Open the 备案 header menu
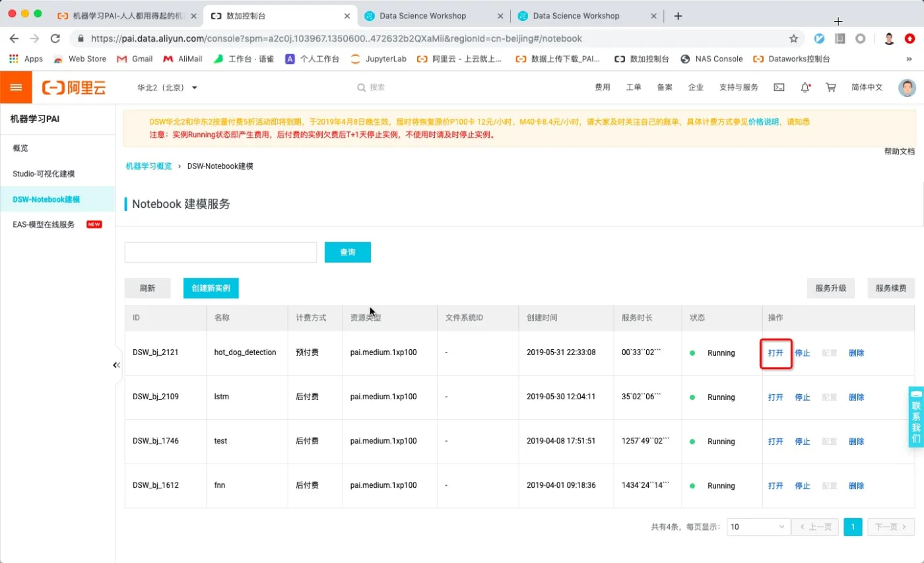 pyautogui.click(x=665, y=87)
